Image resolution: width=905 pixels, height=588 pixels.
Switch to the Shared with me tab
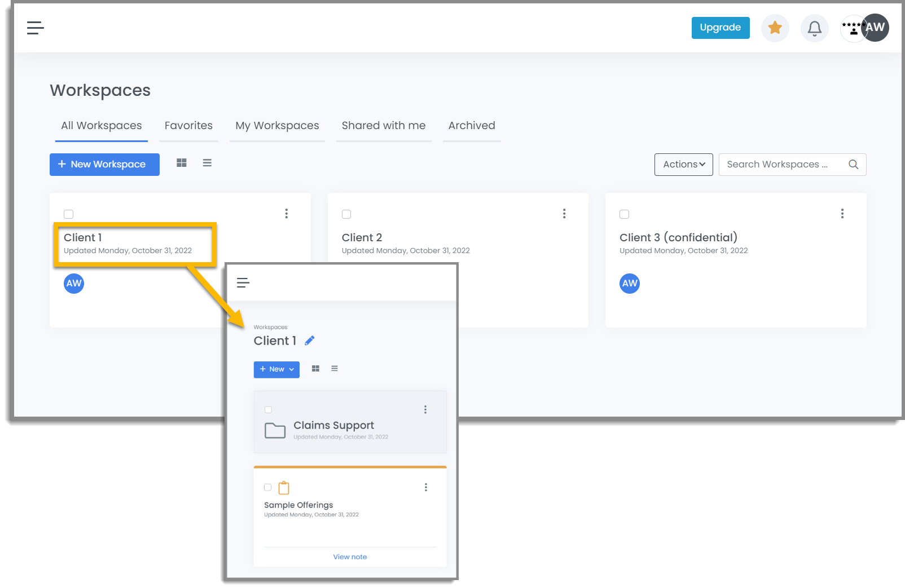tap(383, 125)
